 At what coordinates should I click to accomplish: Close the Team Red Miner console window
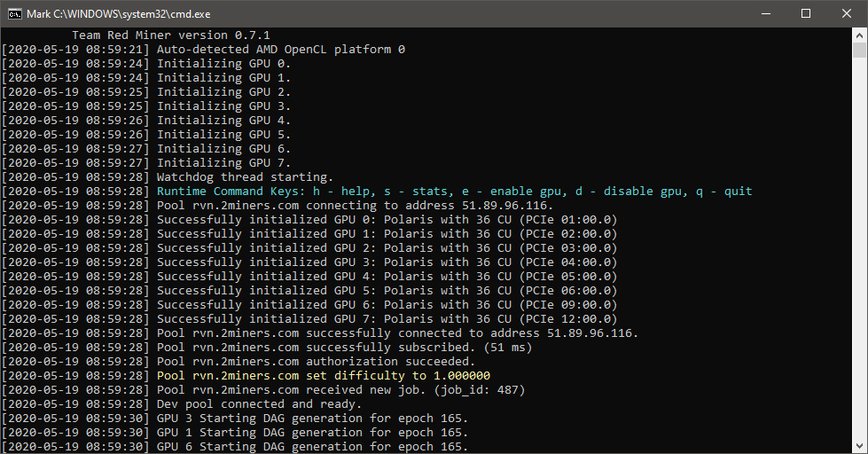pos(847,14)
